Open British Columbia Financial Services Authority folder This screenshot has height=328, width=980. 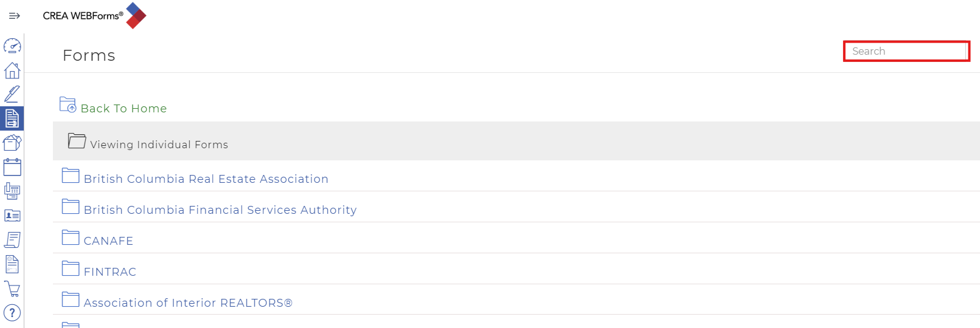coord(220,210)
